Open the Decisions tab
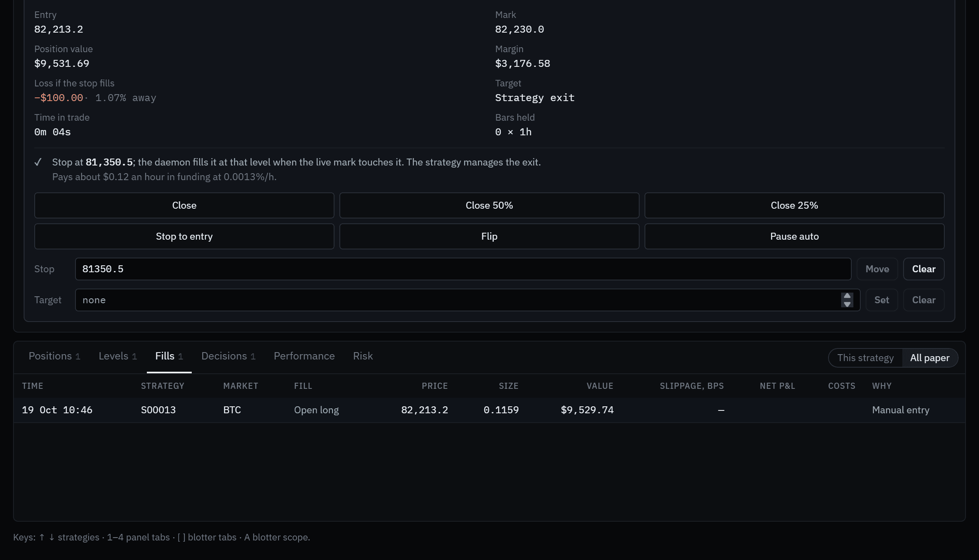Viewport: 979px width, 560px height. (x=228, y=356)
